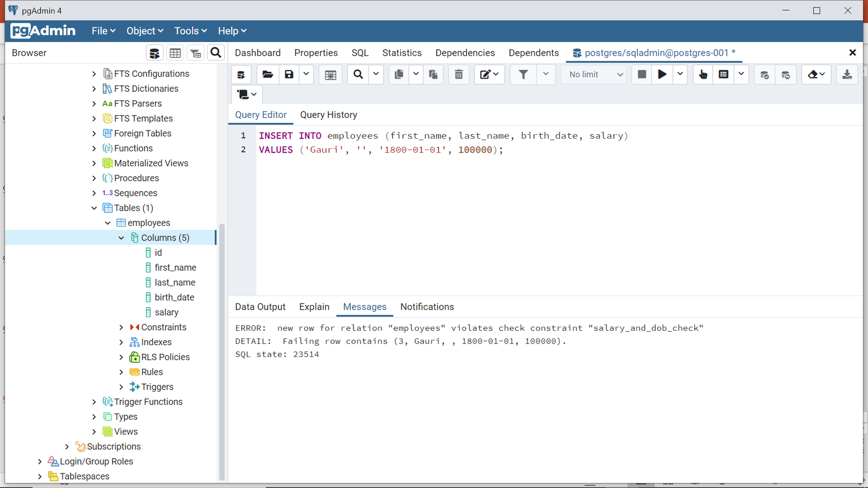Open the edit mode dropdown arrow
The width and height of the screenshot is (868, 488).
click(x=496, y=74)
